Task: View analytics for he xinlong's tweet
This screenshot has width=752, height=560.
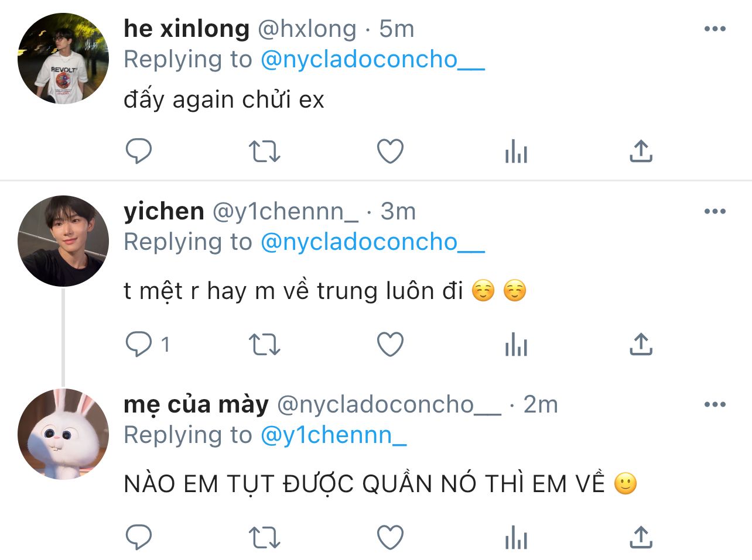Action: (x=516, y=152)
